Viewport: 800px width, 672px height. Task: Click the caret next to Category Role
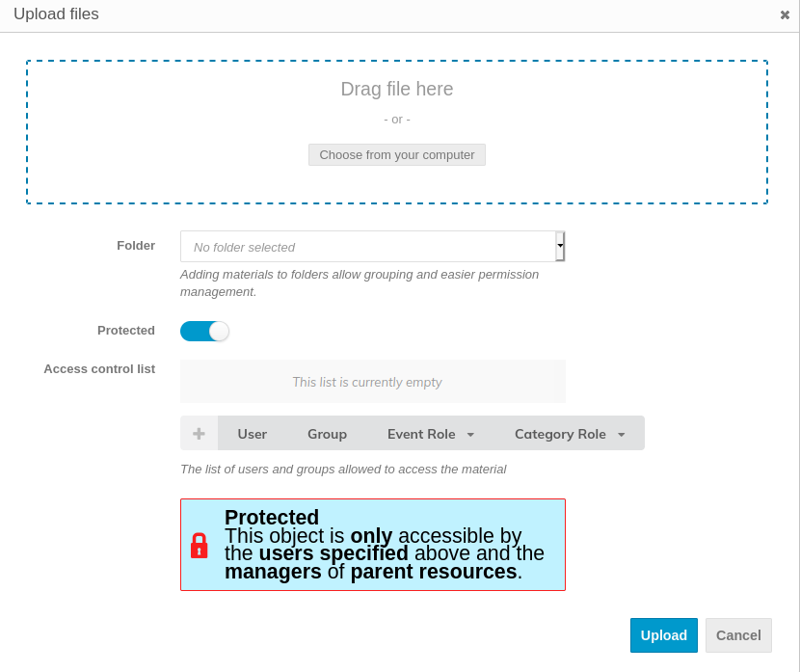622,435
